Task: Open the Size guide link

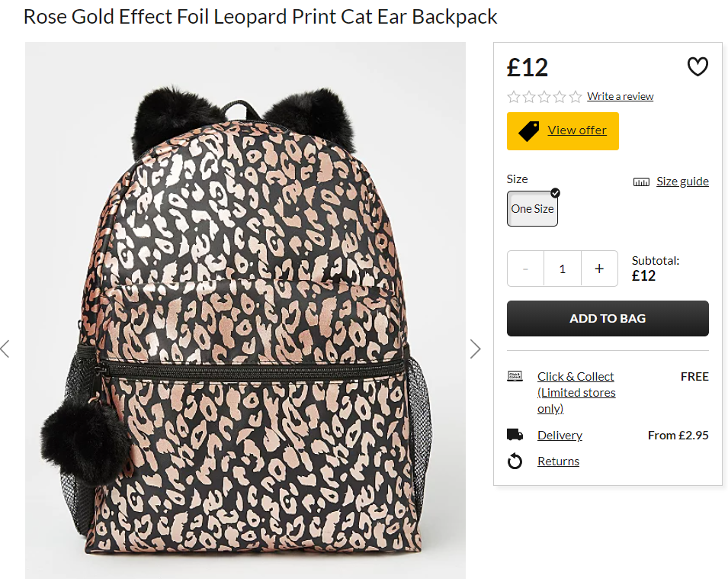Action: pyautogui.click(x=682, y=182)
